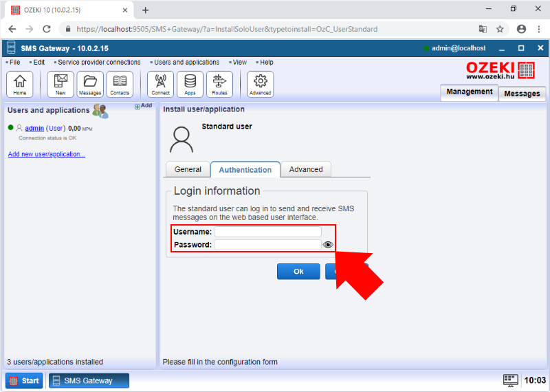Open the Routes signpost icon

[x=219, y=84]
